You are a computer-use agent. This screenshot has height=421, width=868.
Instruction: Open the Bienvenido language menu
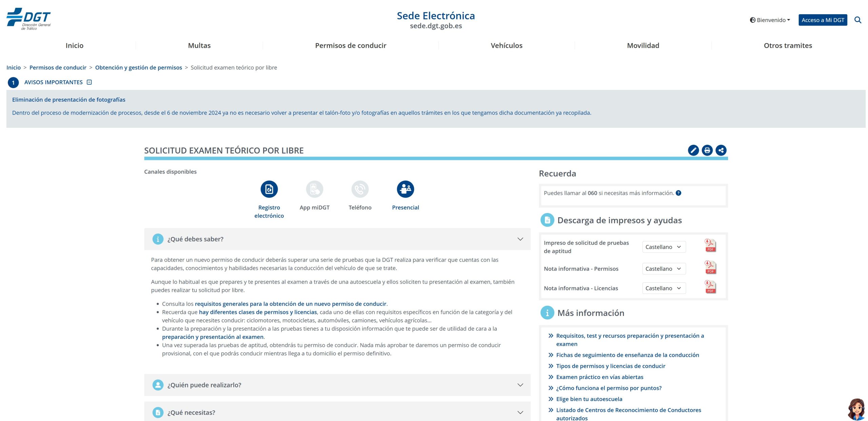[x=770, y=20]
